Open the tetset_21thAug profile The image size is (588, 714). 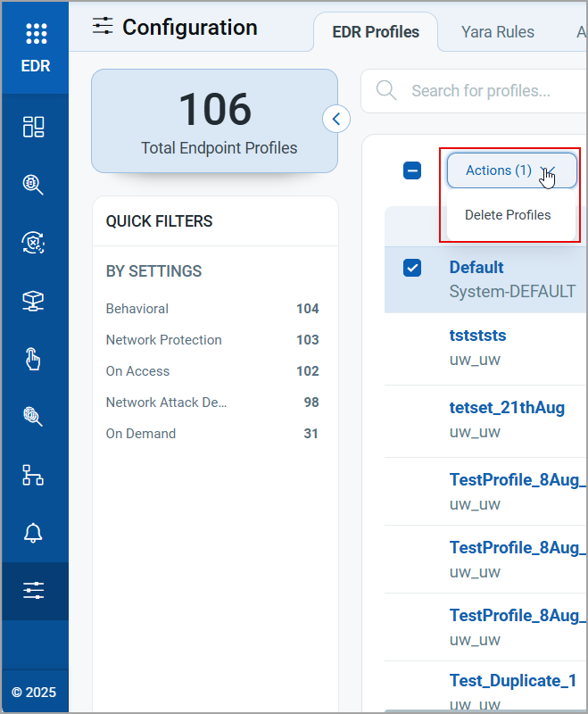[x=506, y=408]
